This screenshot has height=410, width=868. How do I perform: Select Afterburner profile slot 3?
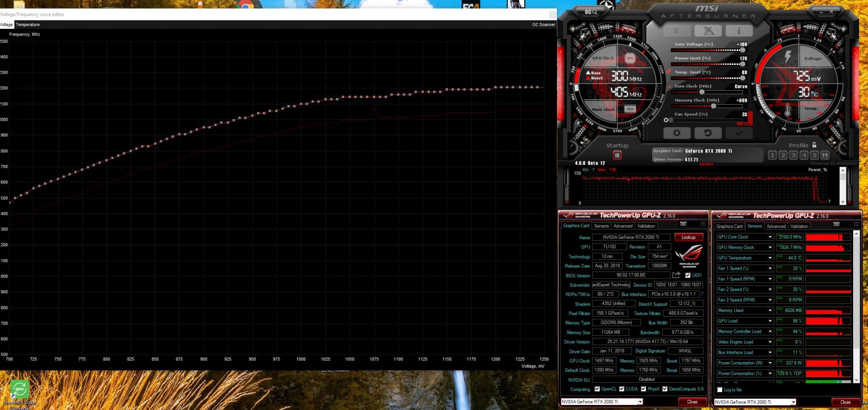793,155
